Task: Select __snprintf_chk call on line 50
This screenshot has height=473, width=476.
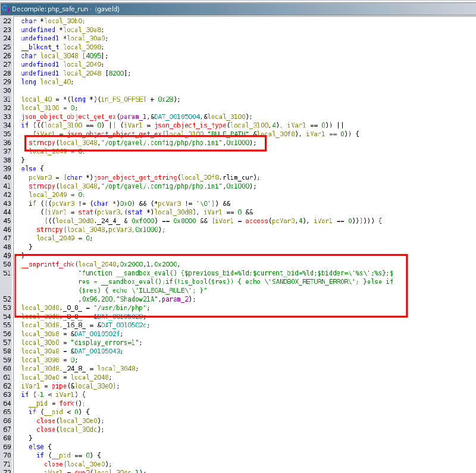Action: [x=48, y=264]
